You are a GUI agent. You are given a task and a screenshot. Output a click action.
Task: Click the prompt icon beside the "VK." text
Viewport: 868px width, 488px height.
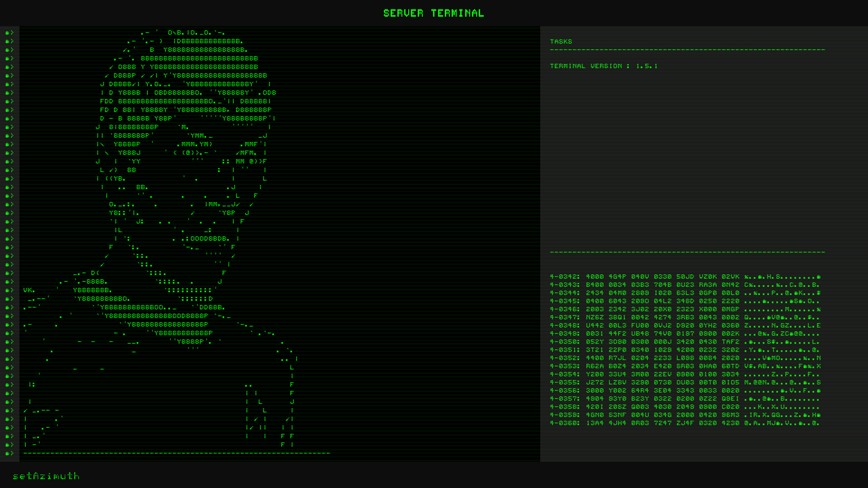pos(9,290)
